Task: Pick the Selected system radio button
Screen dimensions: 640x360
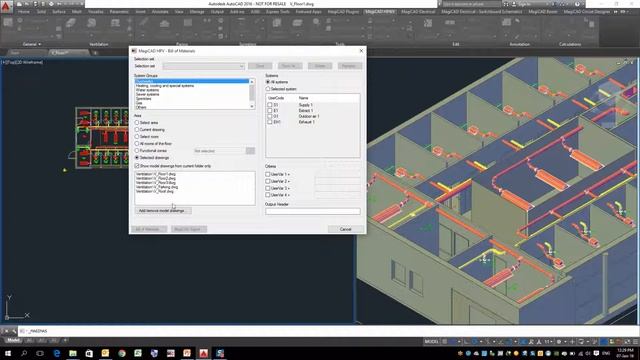Action: [268, 89]
